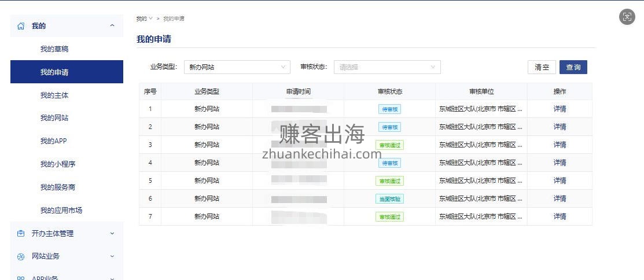Open the 审核状态 dropdown
The height and width of the screenshot is (280, 644).
pos(387,67)
